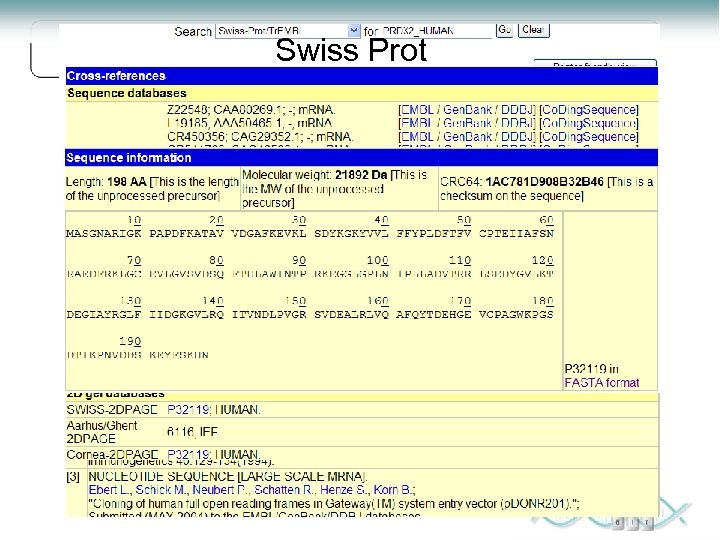Click reference number [3]

pos(73,476)
